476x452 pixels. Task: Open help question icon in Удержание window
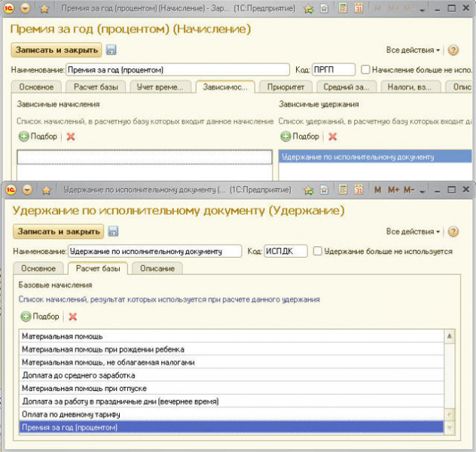[453, 231]
